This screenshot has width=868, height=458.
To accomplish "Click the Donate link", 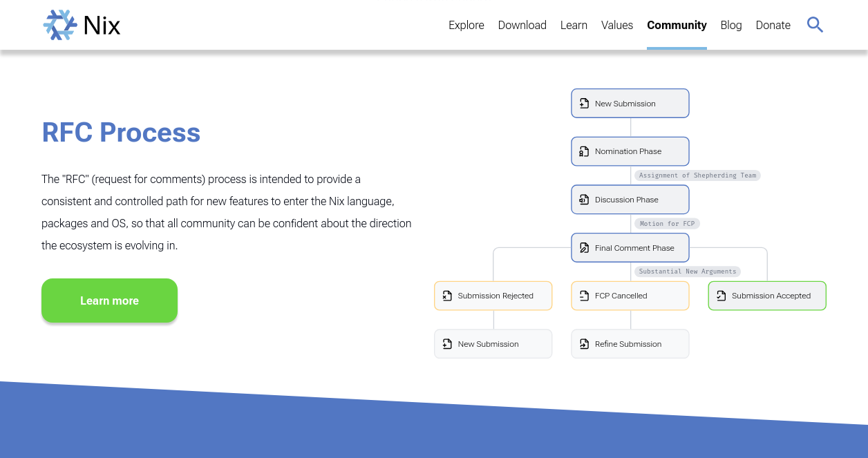I will click(773, 25).
